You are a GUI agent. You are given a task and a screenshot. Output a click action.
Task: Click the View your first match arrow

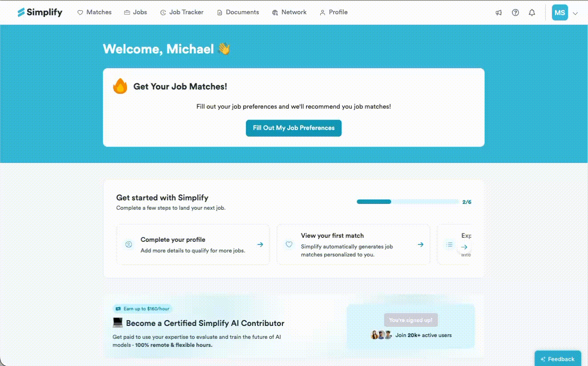click(x=420, y=244)
